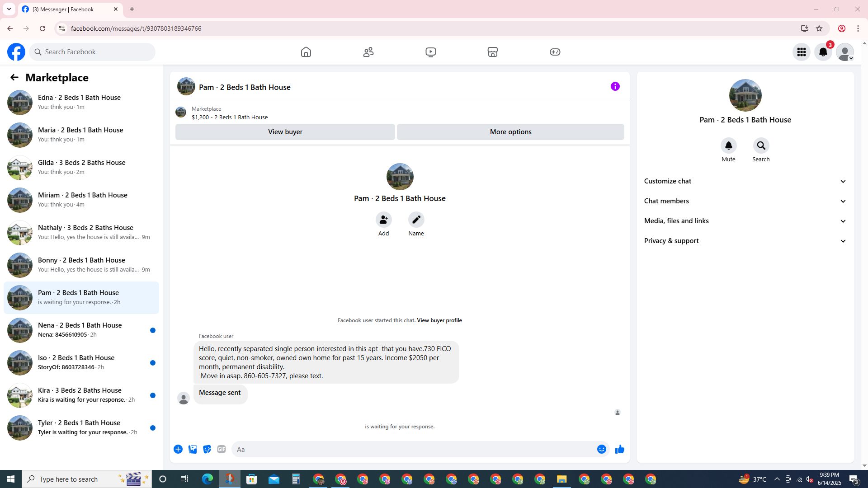Open Task View on taskbar

coord(184,479)
